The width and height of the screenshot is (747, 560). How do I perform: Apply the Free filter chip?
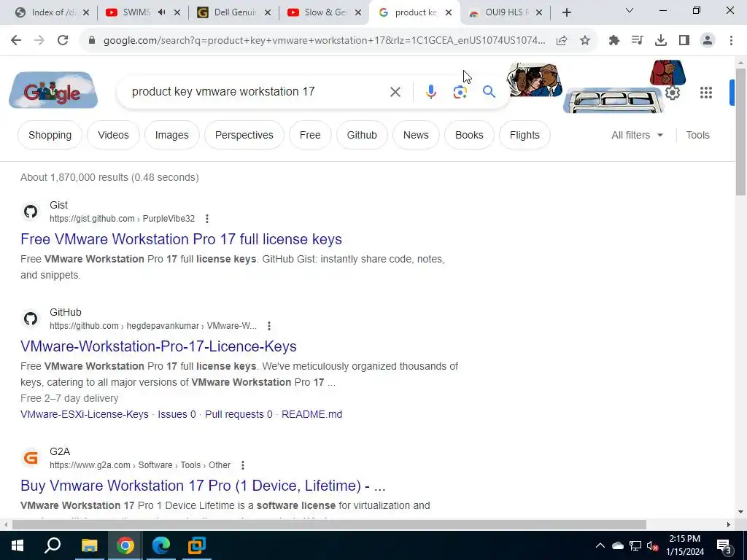(310, 135)
